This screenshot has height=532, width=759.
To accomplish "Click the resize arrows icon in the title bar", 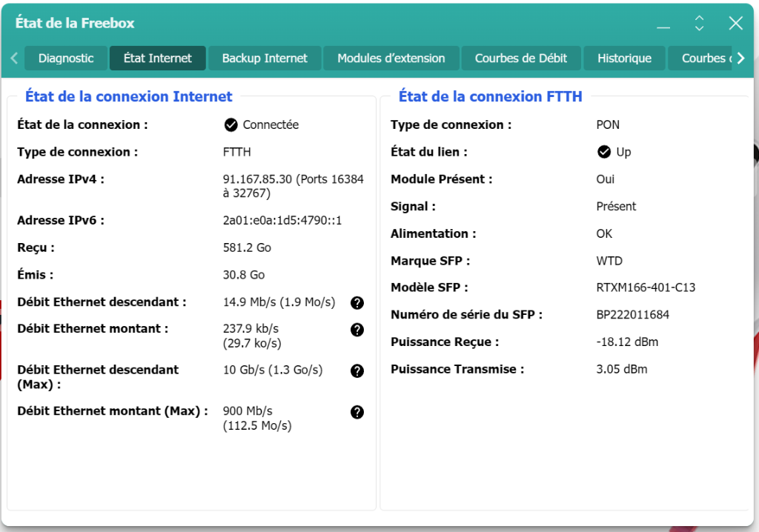I will click(x=698, y=23).
